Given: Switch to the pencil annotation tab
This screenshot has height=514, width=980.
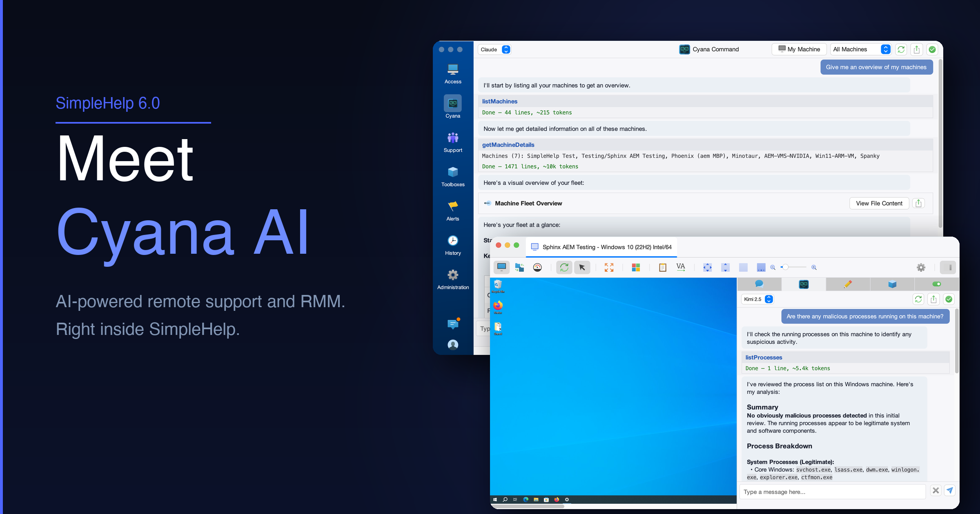Looking at the screenshot, I should [848, 284].
